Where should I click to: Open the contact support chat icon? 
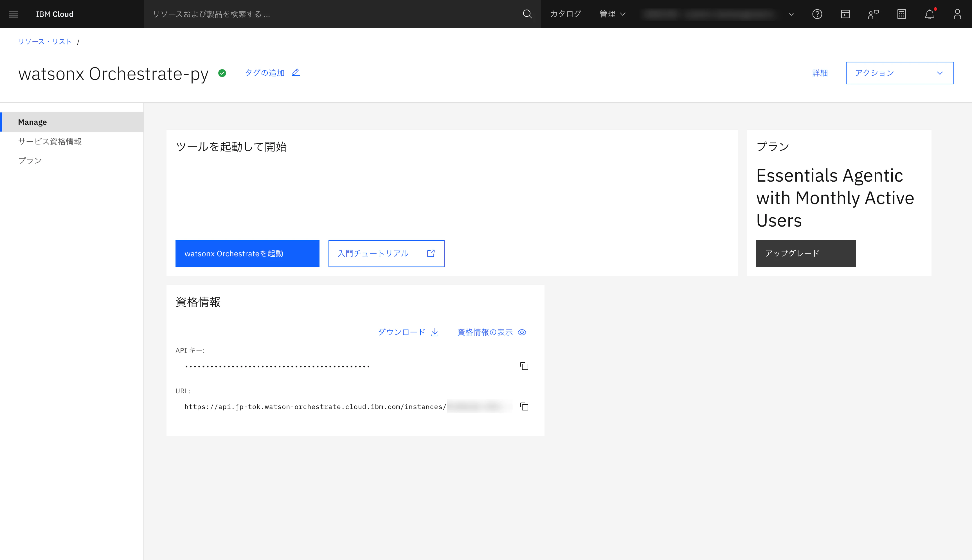[873, 14]
